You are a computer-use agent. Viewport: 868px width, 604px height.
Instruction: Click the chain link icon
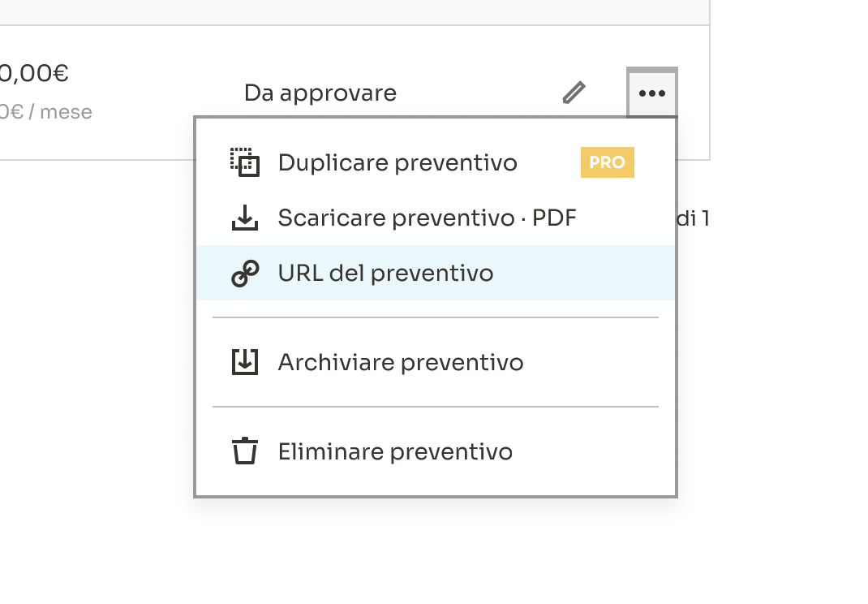pos(244,274)
